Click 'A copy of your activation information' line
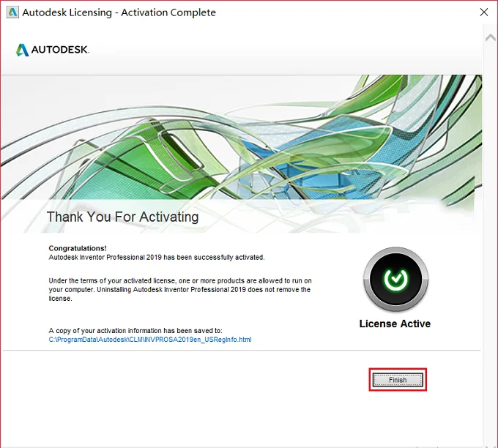The height and width of the screenshot is (448, 498). click(x=135, y=331)
